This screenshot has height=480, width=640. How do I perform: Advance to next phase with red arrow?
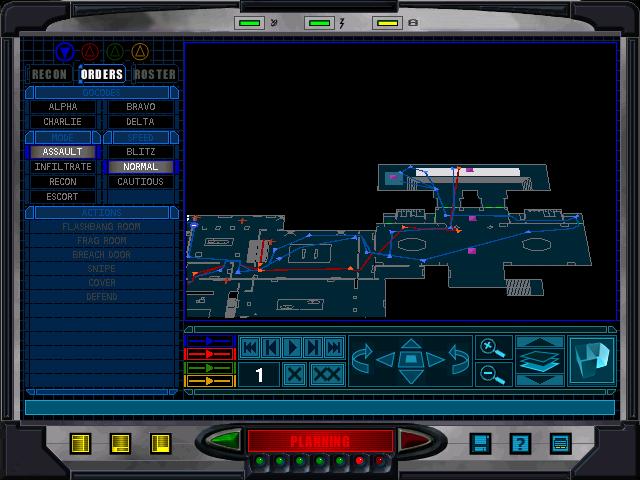pos(410,440)
